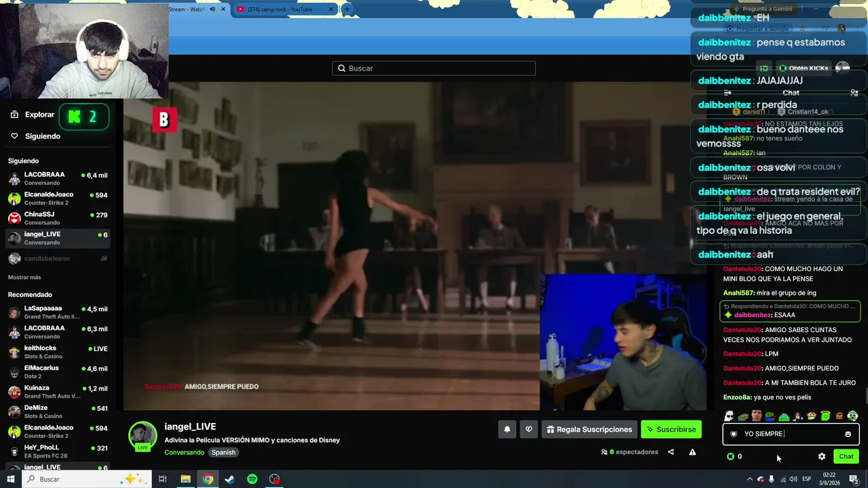Insert the green equalizer bars emote
868x488 pixels.
784,416
